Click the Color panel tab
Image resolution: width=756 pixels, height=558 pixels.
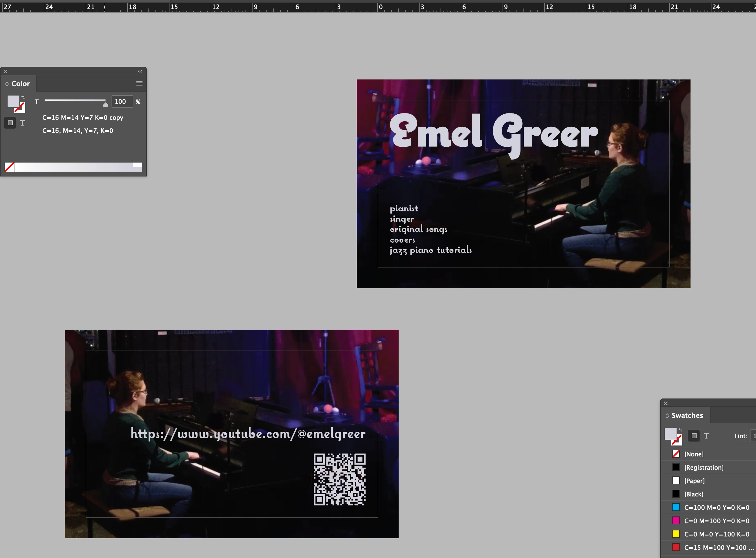[20, 83]
